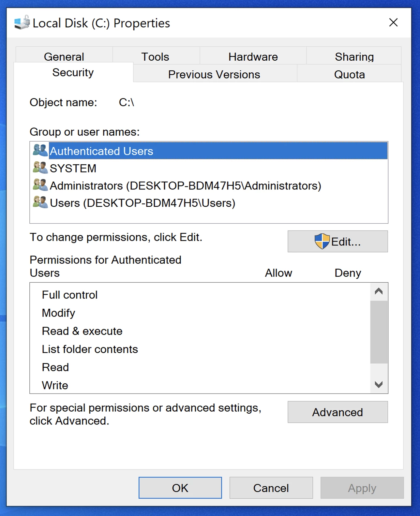Click the Cancel button
This screenshot has width=420, height=516.
coord(271,488)
